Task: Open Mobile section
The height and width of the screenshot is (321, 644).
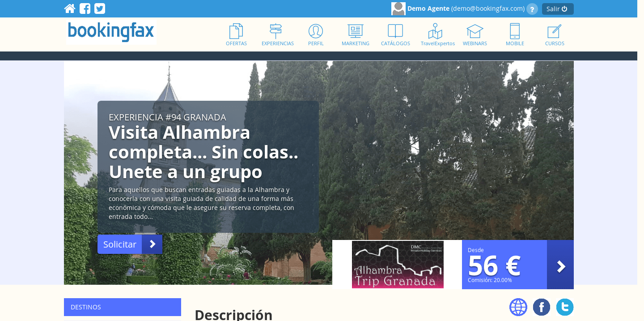Action: [x=515, y=35]
